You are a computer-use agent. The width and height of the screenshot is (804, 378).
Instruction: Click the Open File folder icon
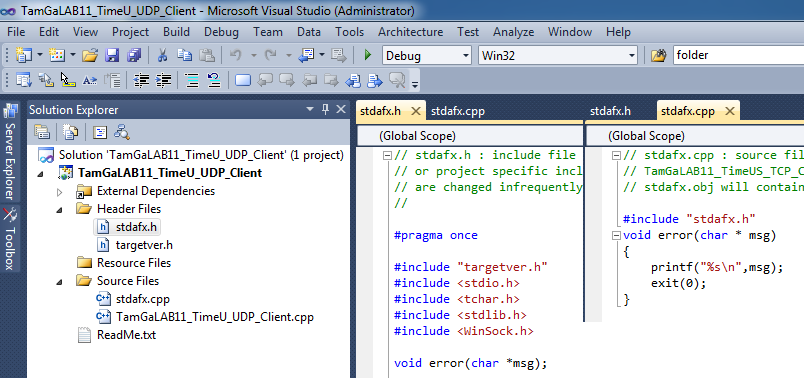[90, 55]
